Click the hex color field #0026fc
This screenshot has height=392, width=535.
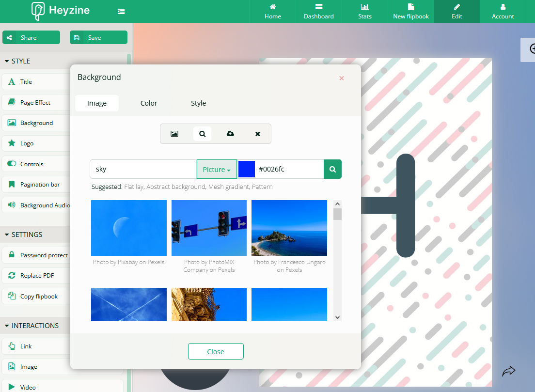(x=289, y=169)
